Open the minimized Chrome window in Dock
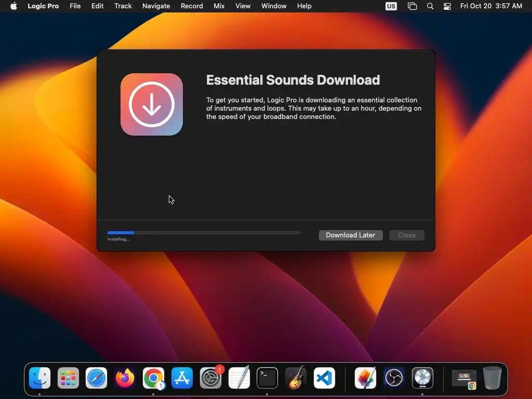The height and width of the screenshot is (399, 532). pyautogui.click(x=464, y=379)
